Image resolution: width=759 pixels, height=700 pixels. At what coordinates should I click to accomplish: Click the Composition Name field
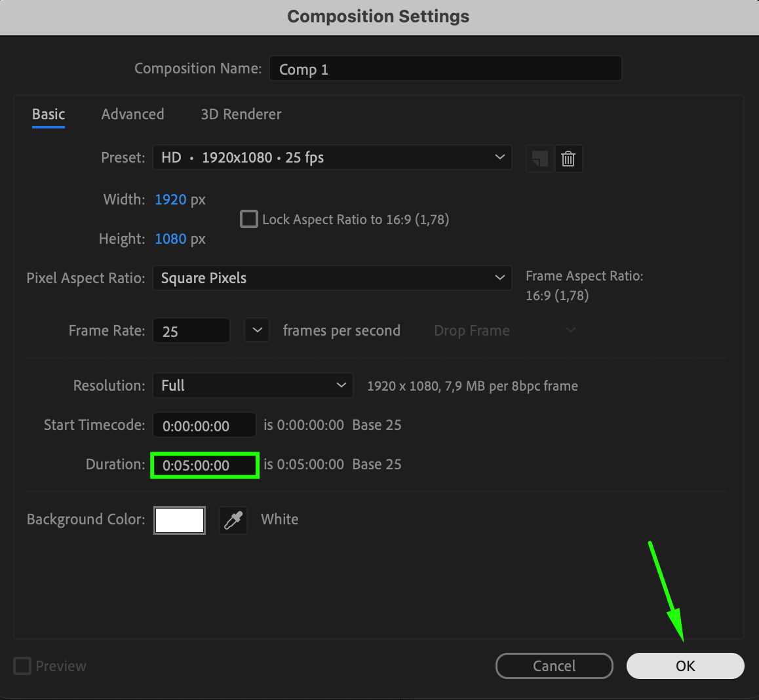(445, 69)
